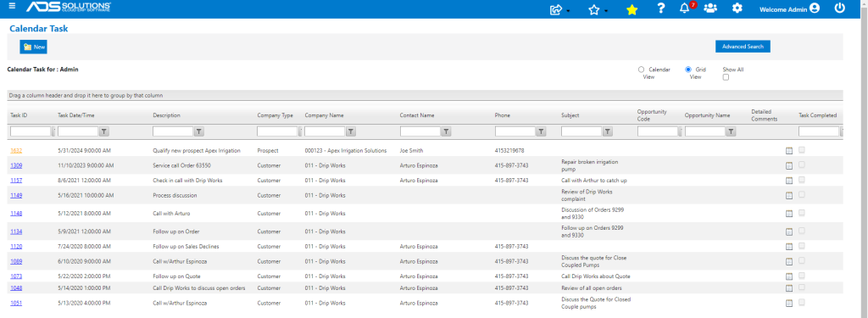The width and height of the screenshot is (868, 318).
Task: Open filter menu for Description column
Action: pos(199,131)
